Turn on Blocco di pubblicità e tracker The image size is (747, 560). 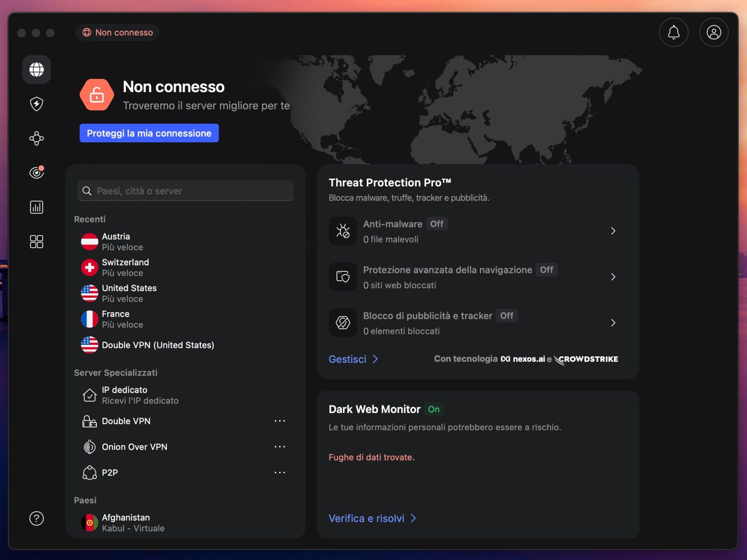pos(506,316)
